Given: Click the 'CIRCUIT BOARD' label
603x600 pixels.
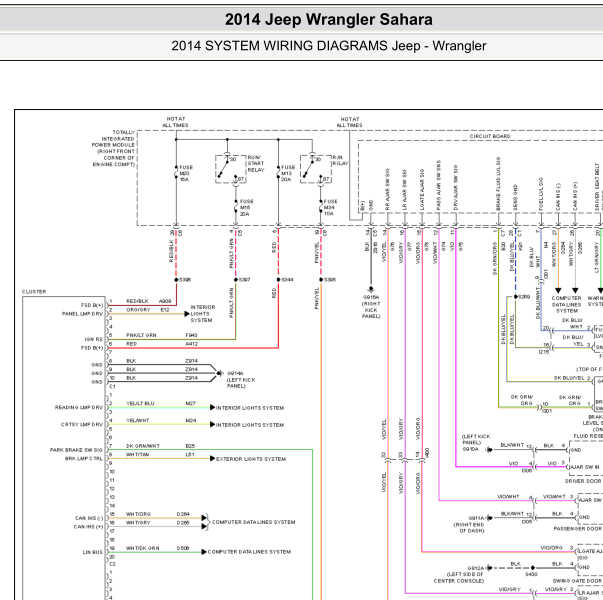Looking at the screenshot, I should tap(490, 136).
